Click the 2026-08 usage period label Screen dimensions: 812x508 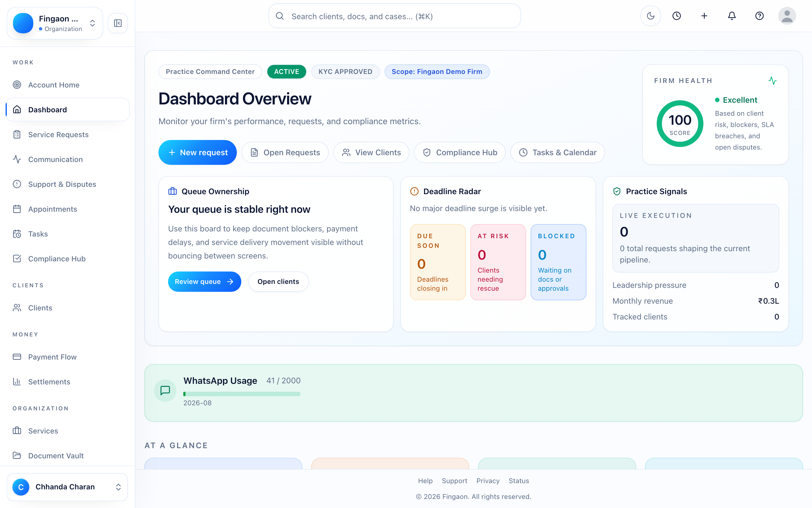(197, 403)
